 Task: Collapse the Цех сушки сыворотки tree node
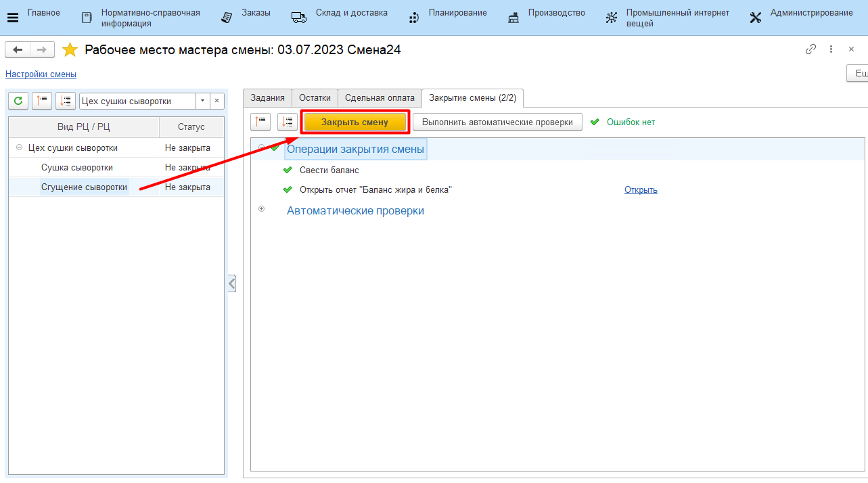tap(19, 147)
